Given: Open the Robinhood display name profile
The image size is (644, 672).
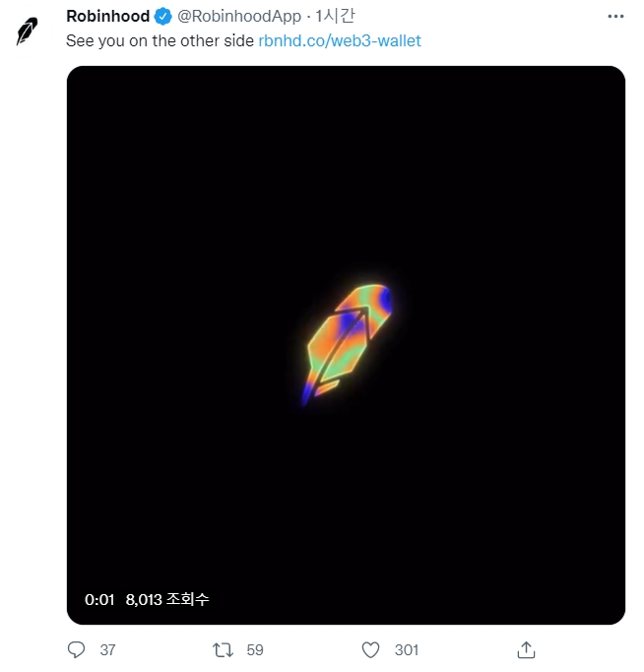Looking at the screenshot, I should pos(107,16).
